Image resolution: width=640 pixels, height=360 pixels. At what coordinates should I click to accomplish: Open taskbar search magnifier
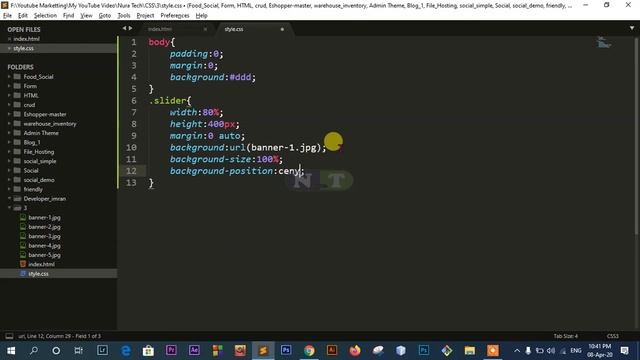tap(34, 351)
